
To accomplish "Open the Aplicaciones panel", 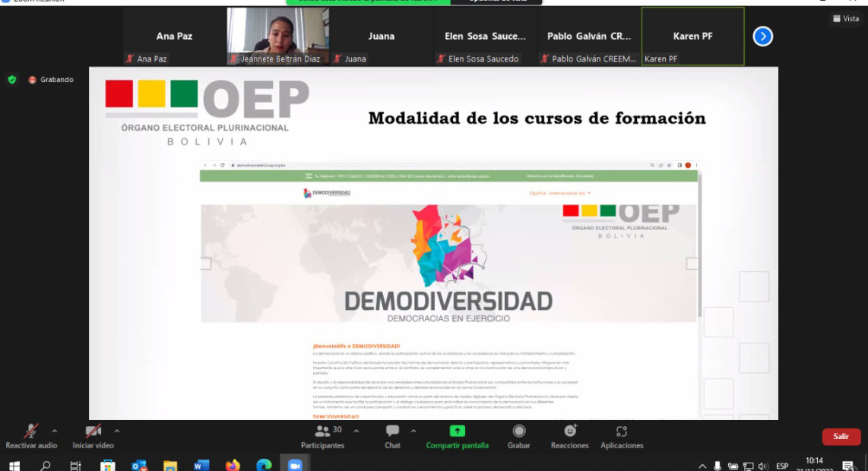I will coord(621,437).
